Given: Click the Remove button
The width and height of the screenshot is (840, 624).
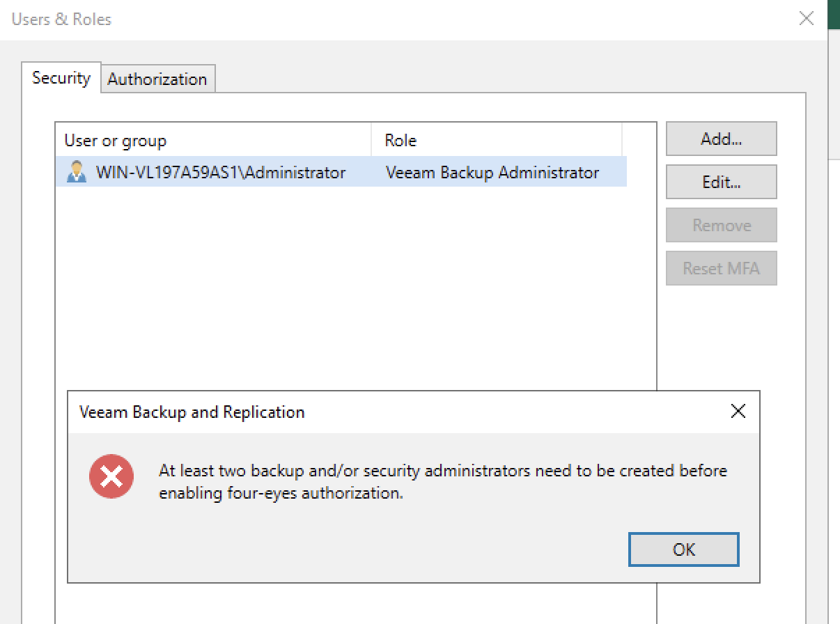Looking at the screenshot, I should tap(721, 225).
